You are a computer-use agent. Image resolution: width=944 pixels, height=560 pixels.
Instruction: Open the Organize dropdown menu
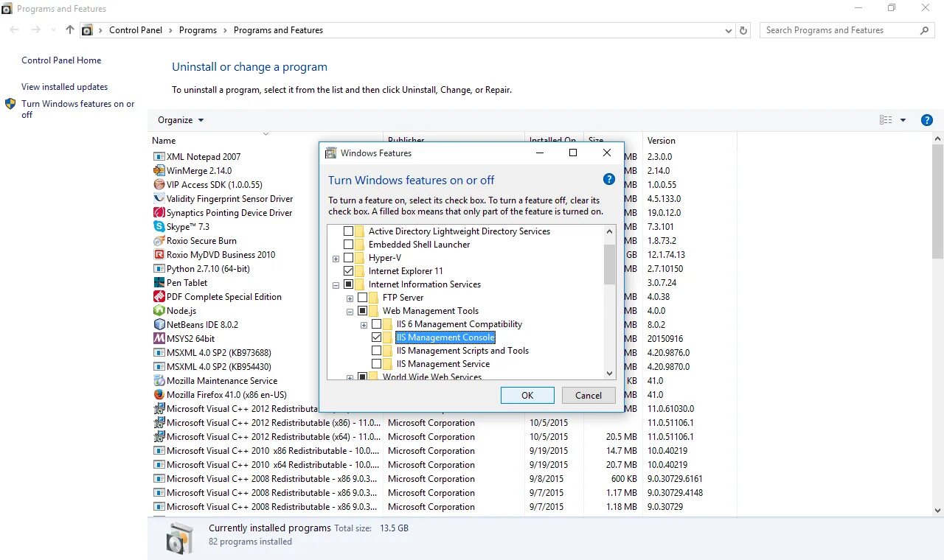pos(181,120)
